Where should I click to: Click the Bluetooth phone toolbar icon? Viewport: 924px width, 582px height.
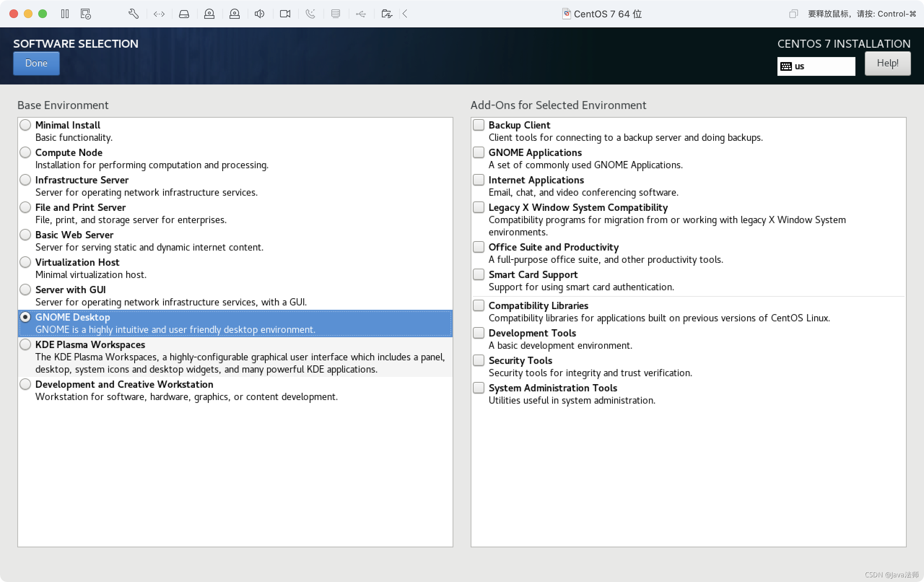point(310,14)
